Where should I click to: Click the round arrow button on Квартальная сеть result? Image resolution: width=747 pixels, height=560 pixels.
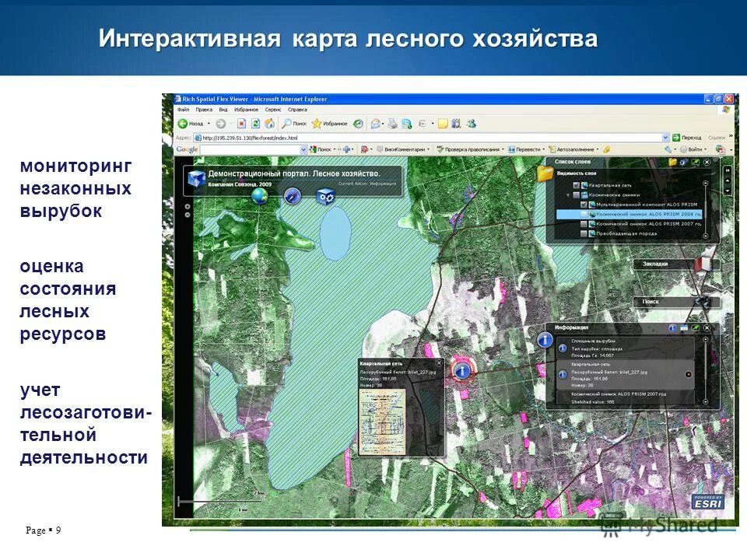coord(689,375)
